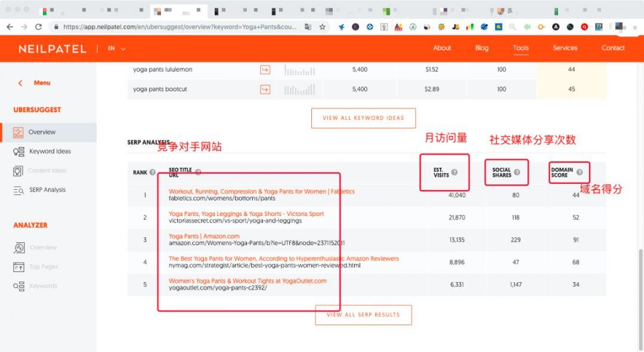The image size is (644, 352).
Task: Click the browser forward arrow
Action: point(24,27)
